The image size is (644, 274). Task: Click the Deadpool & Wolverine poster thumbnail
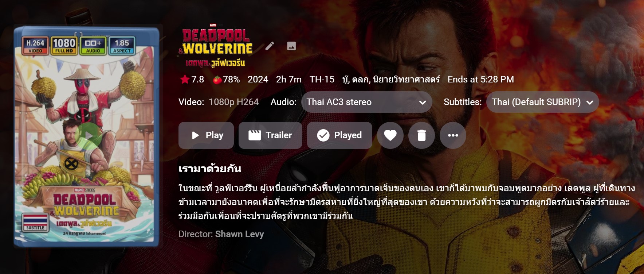(86, 136)
